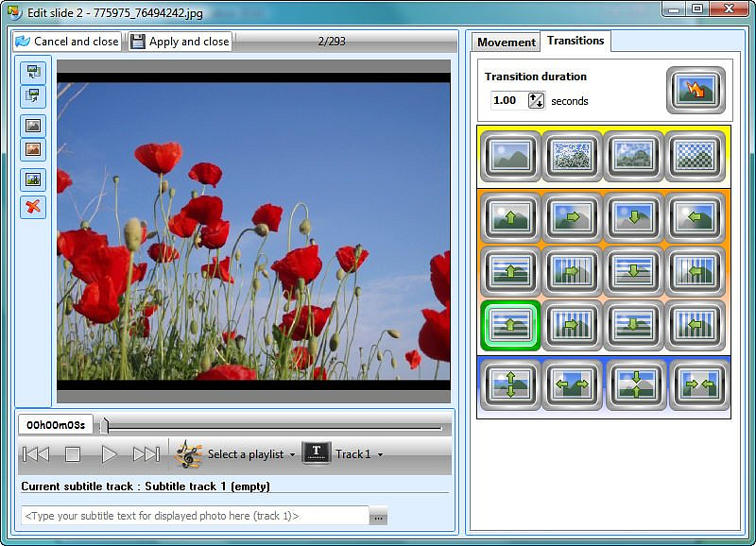This screenshot has width=756, height=546.
Task: Select the push-up transition in the blue row
Action: tap(510, 384)
